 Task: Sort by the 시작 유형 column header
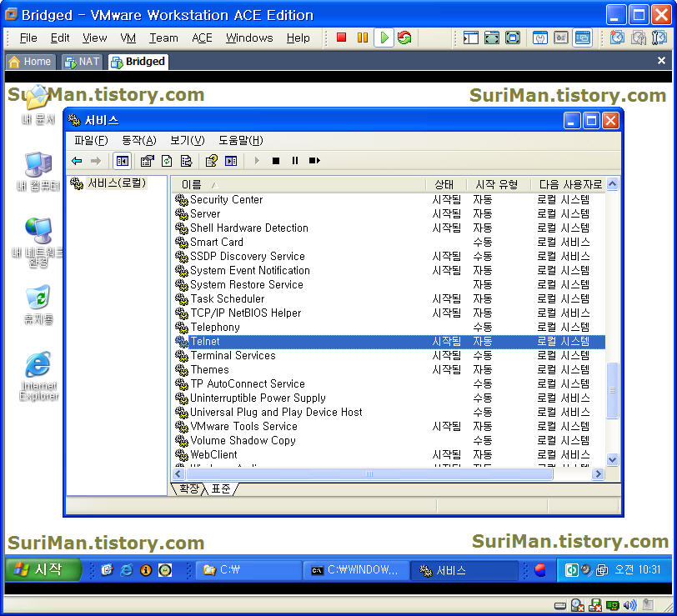click(498, 185)
